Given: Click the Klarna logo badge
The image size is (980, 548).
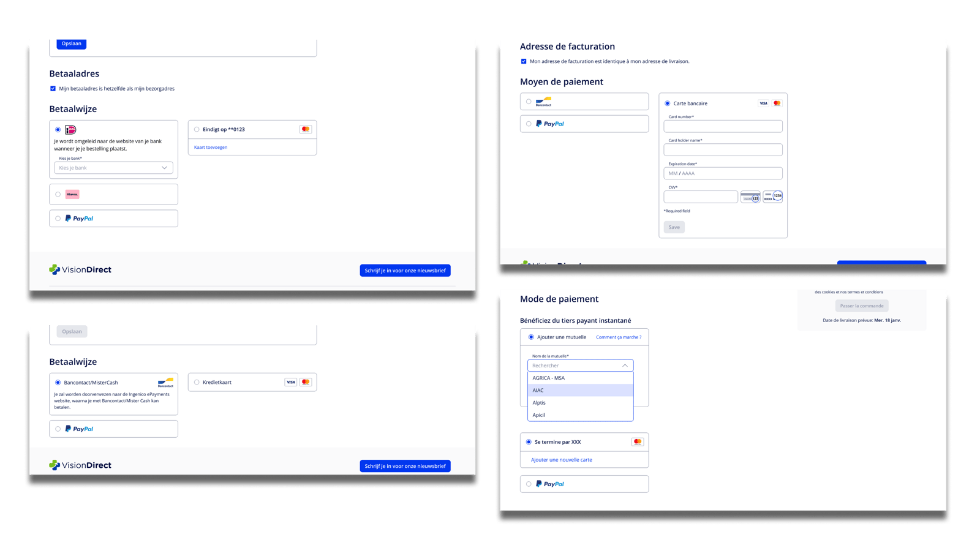Looking at the screenshot, I should coord(72,194).
